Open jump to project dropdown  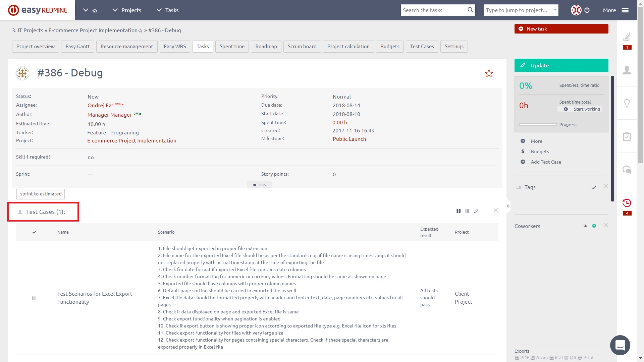pos(521,10)
